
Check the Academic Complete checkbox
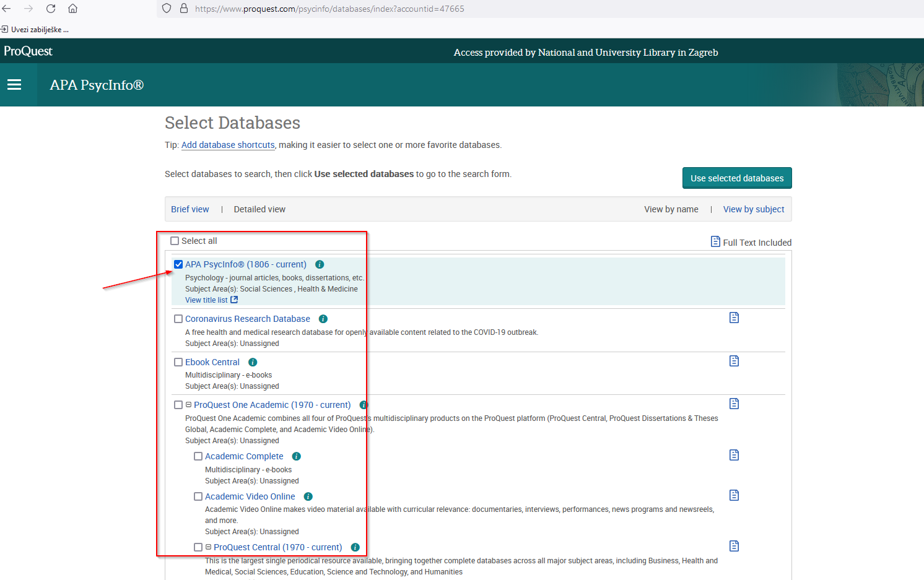point(198,456)
